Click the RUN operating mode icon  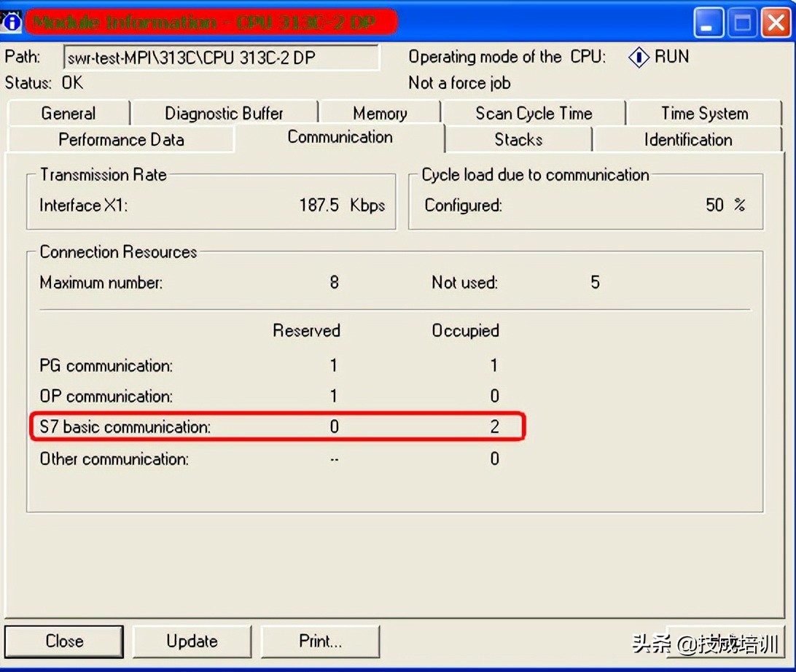pyautogui.click(x=638, y=57)
